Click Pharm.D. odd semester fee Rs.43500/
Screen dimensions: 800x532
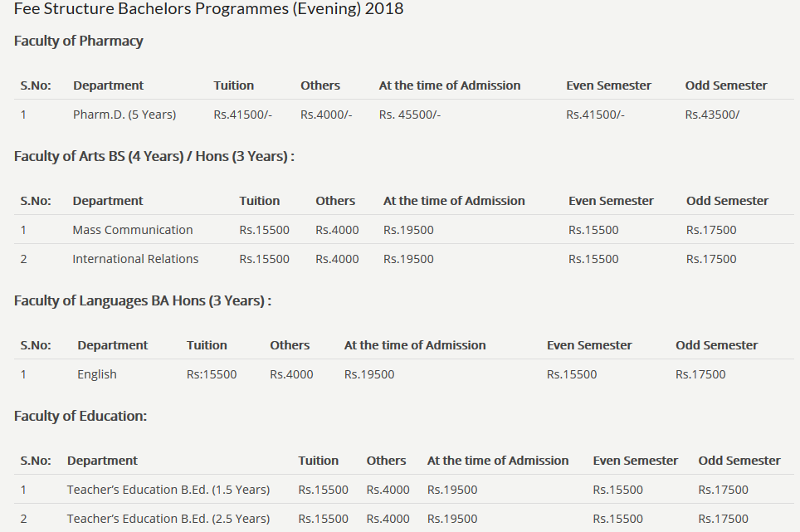[x=712, y=115]
